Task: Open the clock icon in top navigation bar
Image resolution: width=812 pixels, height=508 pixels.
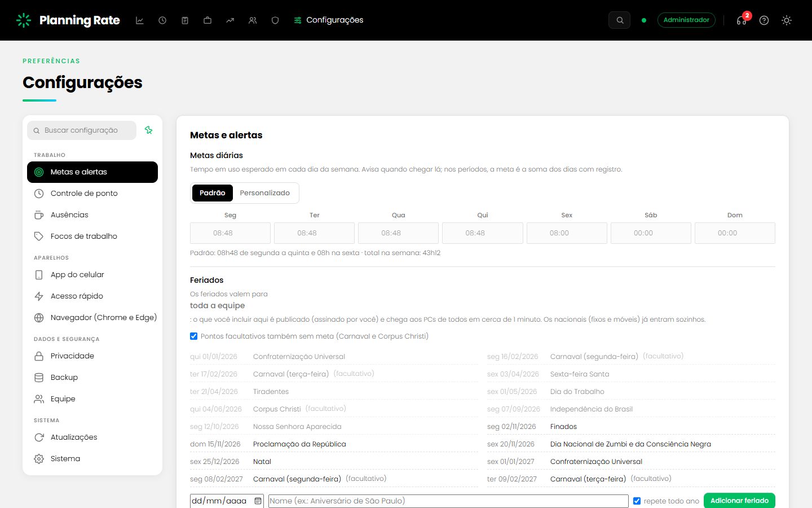Action: click(162, 20)
